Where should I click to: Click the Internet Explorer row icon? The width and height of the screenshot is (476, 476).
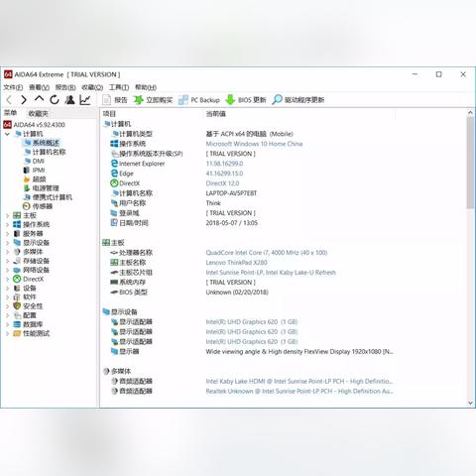pyautogui.click(x=114, y=164)
